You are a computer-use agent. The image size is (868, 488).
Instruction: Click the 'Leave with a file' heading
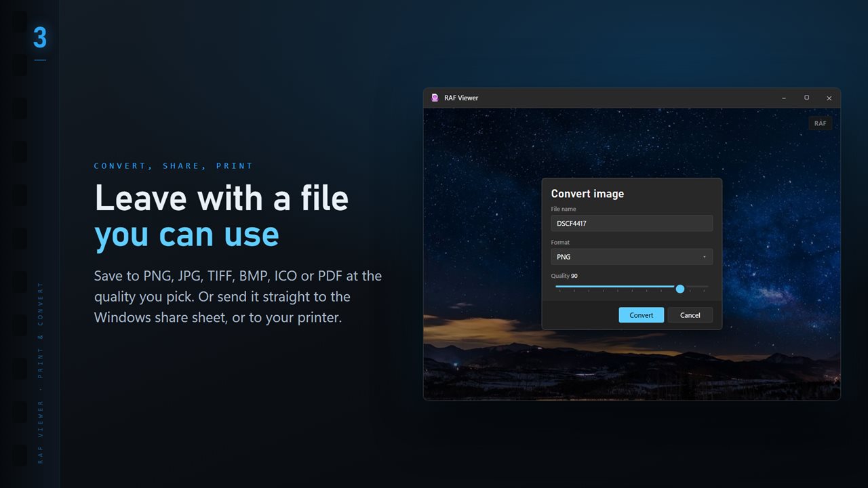222,198
